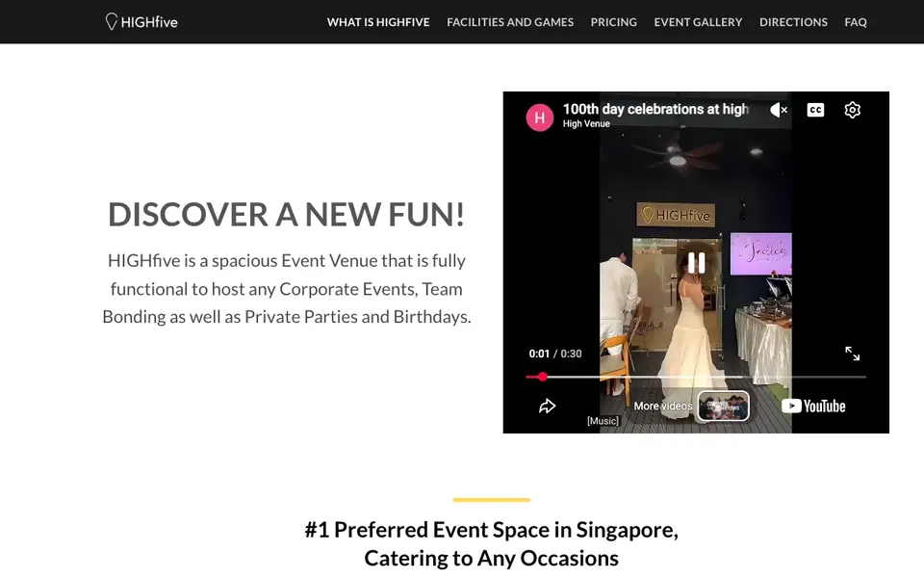Click the 'DISCOVER A NEW FUN!' heading

(x=287, y=214)
